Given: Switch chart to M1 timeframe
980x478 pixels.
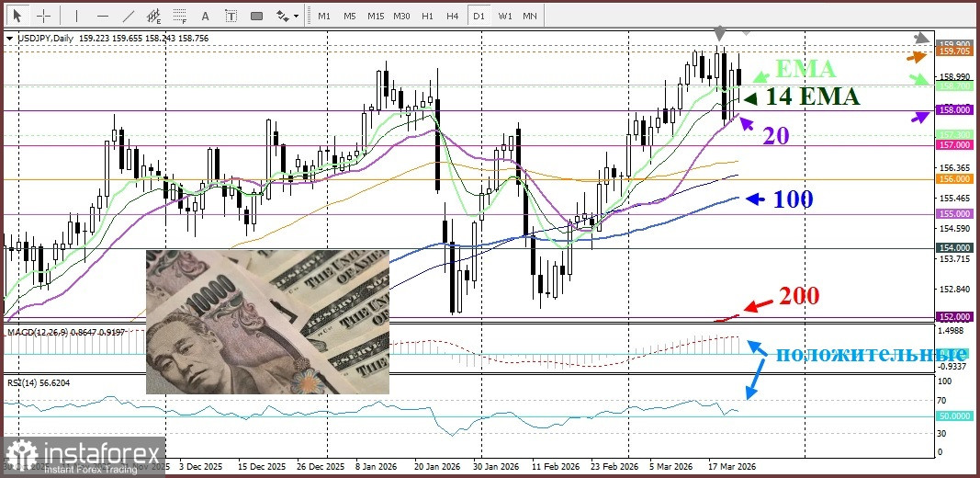Looking at the screenshot, I should (323, 16).
